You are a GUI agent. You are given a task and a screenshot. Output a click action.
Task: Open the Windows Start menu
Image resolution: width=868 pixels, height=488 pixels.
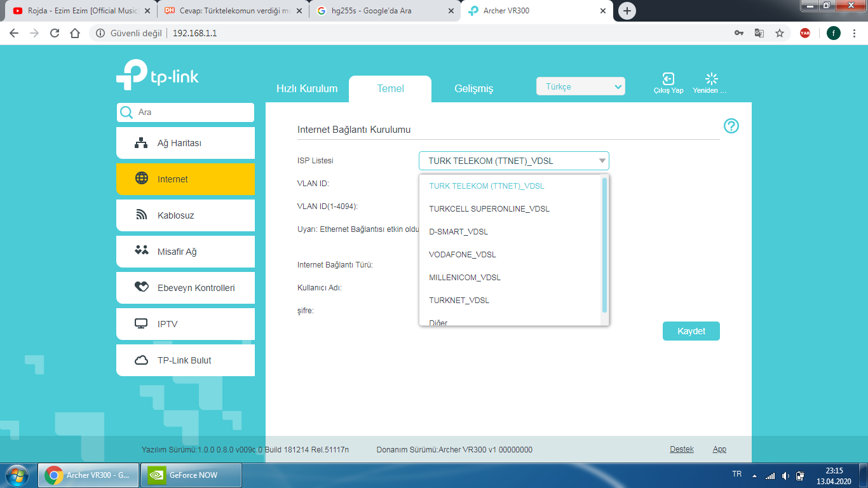17,475
